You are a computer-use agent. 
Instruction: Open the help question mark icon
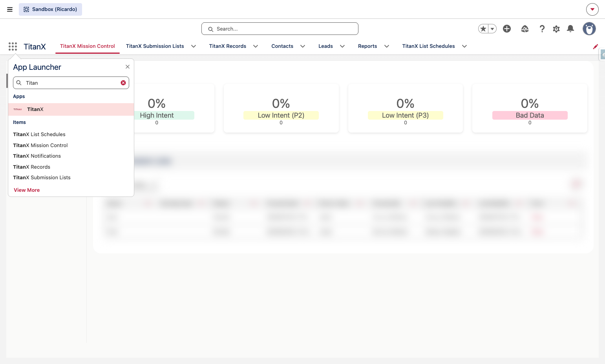point(542,29)
